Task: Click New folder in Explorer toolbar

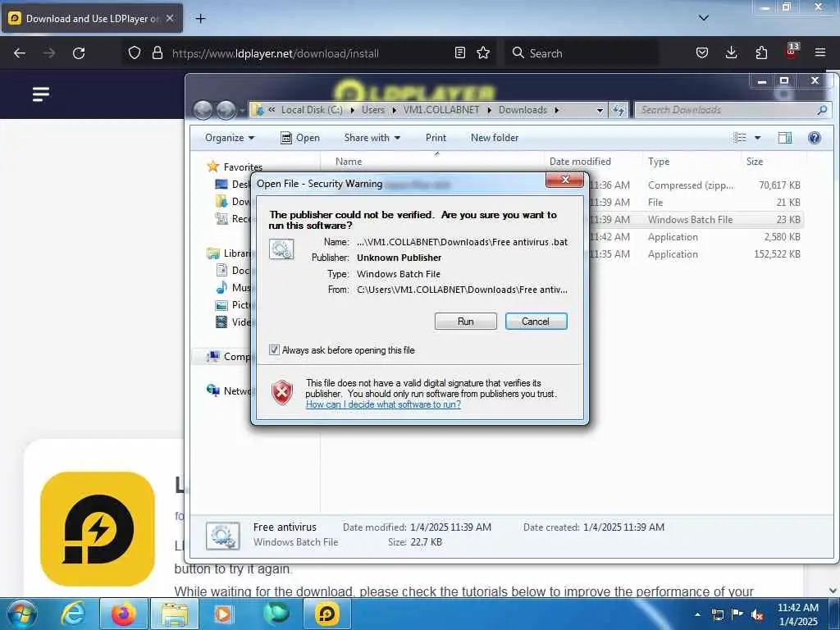Action: 495,138
